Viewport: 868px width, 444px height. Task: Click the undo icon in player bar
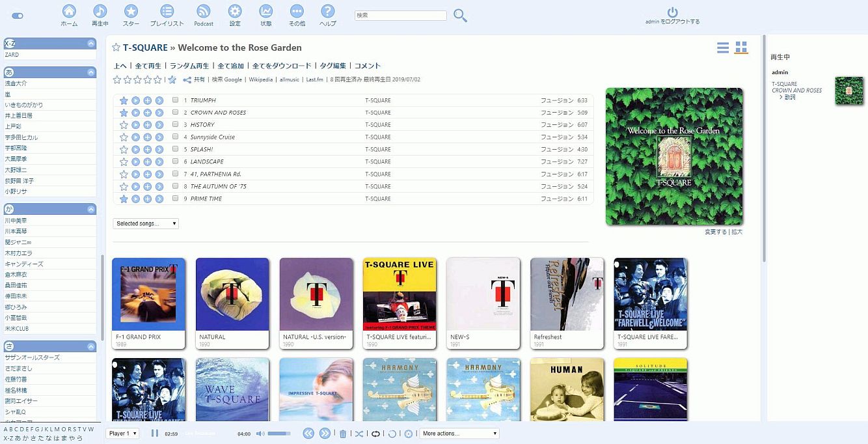point(392,434)
